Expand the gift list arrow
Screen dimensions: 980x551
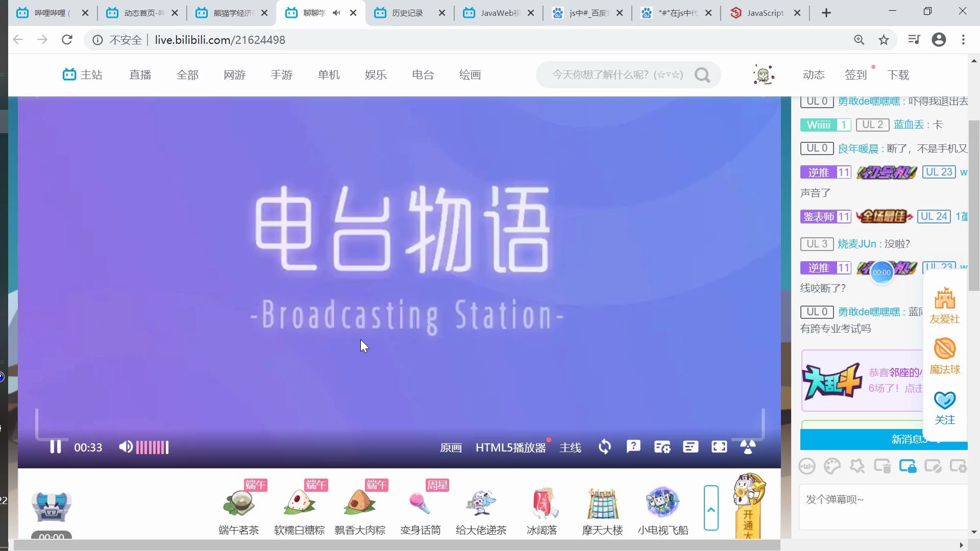[711, 508]
